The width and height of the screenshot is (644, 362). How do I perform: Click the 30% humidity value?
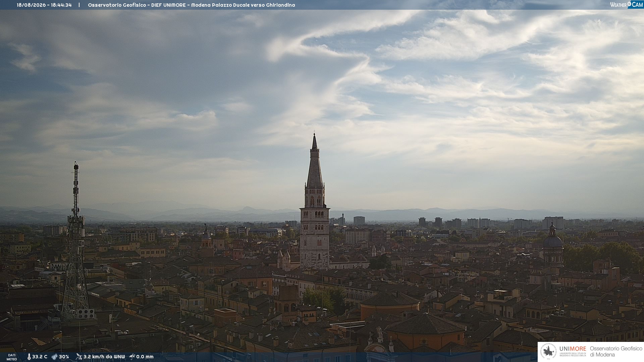(x=64, y=357)
